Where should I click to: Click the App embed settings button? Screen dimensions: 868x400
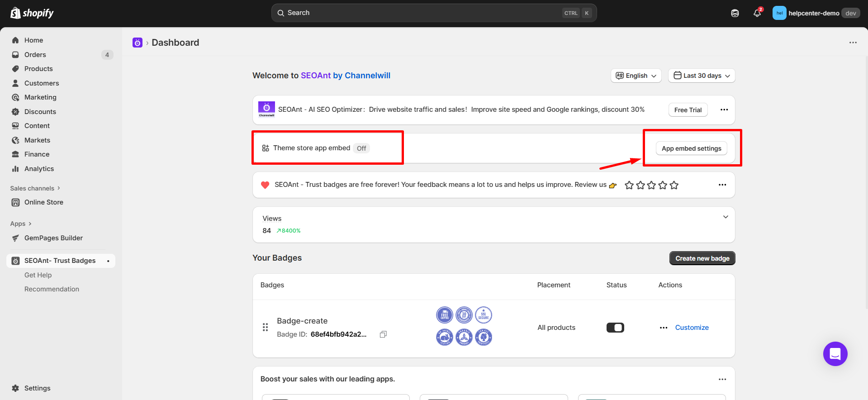(691, 148)
